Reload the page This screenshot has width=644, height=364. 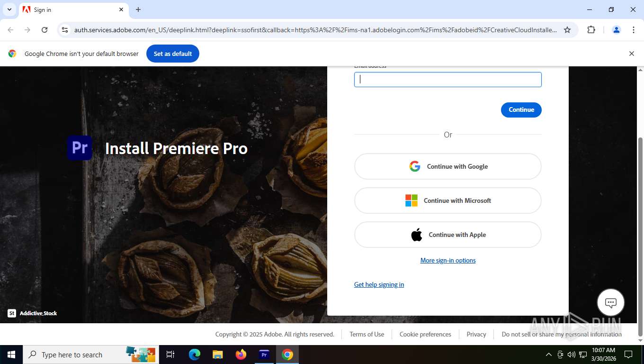[45, 30]
